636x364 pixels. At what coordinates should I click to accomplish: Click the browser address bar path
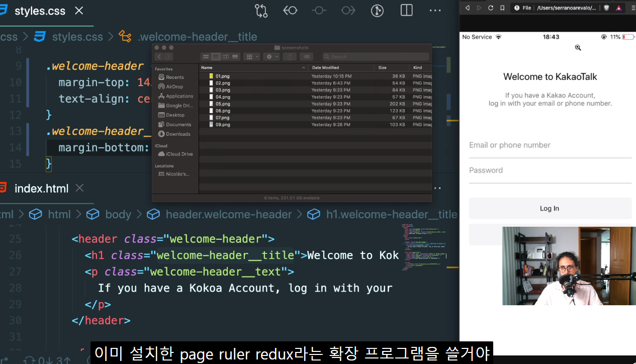[x=566, y=8]
